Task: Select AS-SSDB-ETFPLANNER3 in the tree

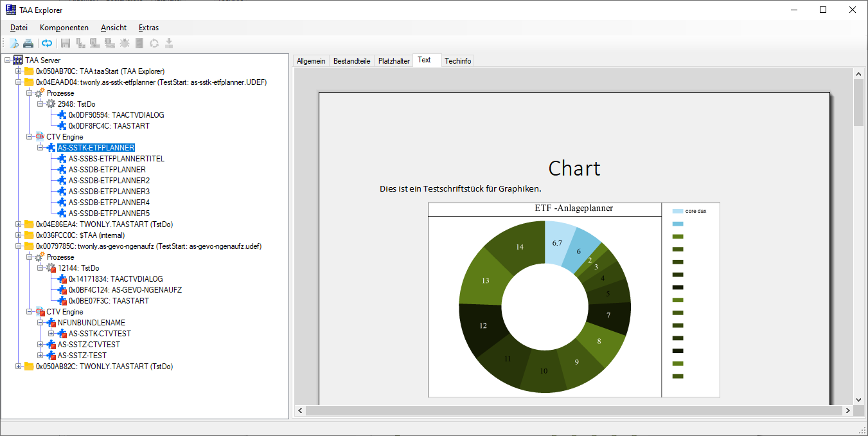Action: coord(109,192)
